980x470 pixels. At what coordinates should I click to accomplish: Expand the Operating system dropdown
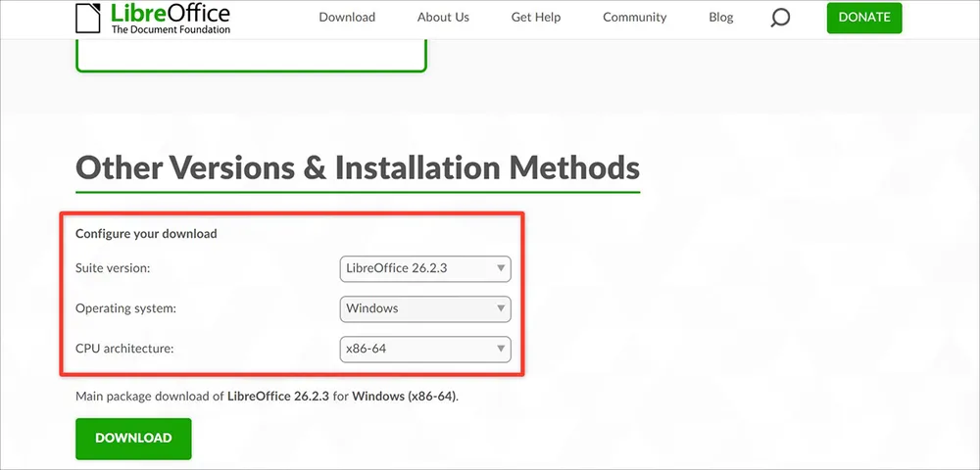click(x=425, y=309)
